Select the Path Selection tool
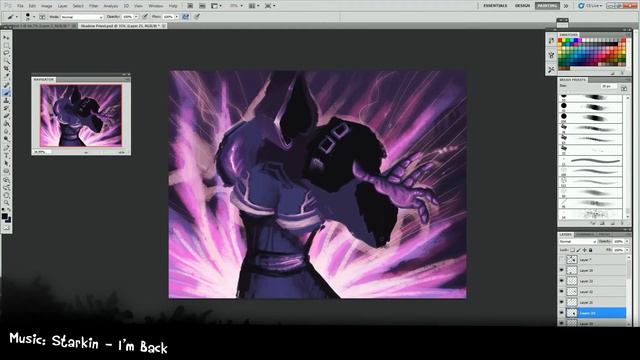 point(6,163)
